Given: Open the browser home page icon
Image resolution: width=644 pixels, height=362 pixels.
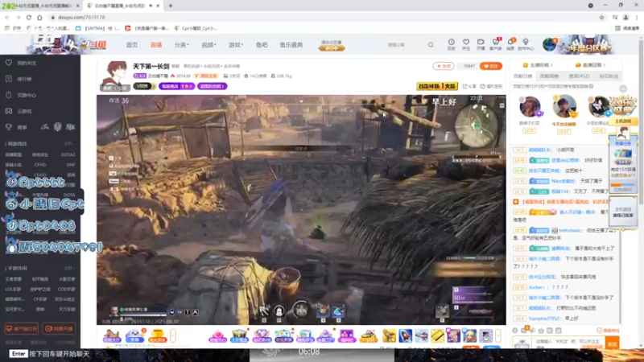Looking at the screenshot, I should point(39,17).
